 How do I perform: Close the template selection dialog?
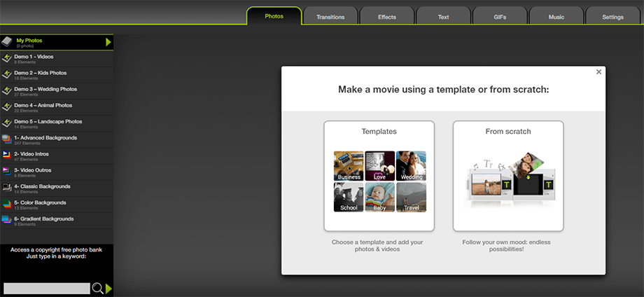598,71
